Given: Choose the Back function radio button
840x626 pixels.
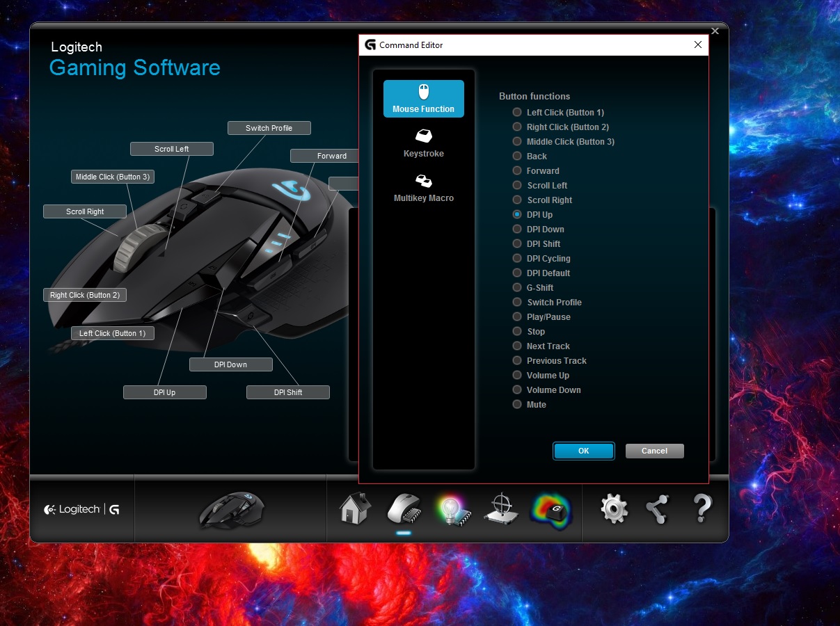Looking at the screenshot, I should coord(517,156).
